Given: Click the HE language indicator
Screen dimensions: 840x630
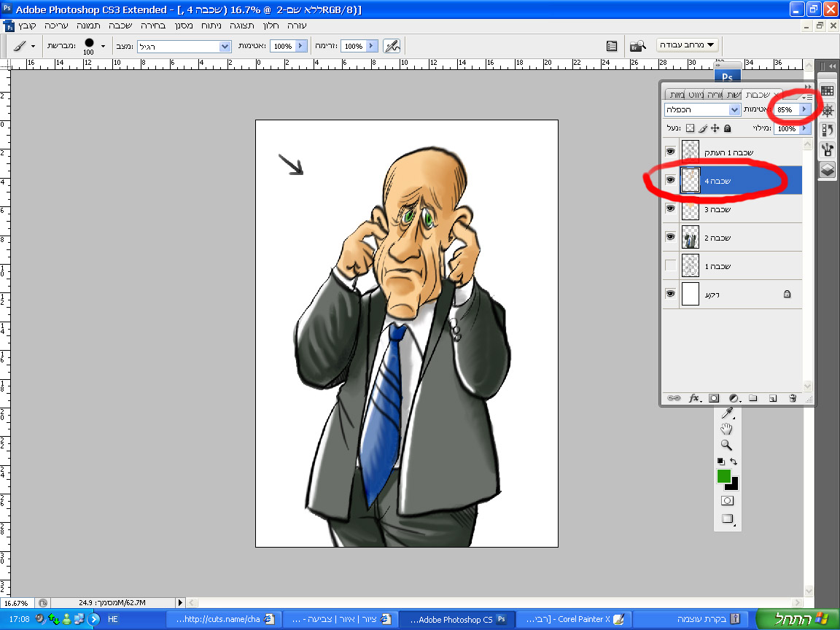Looking at the screenshot, I should pos(112,619).
